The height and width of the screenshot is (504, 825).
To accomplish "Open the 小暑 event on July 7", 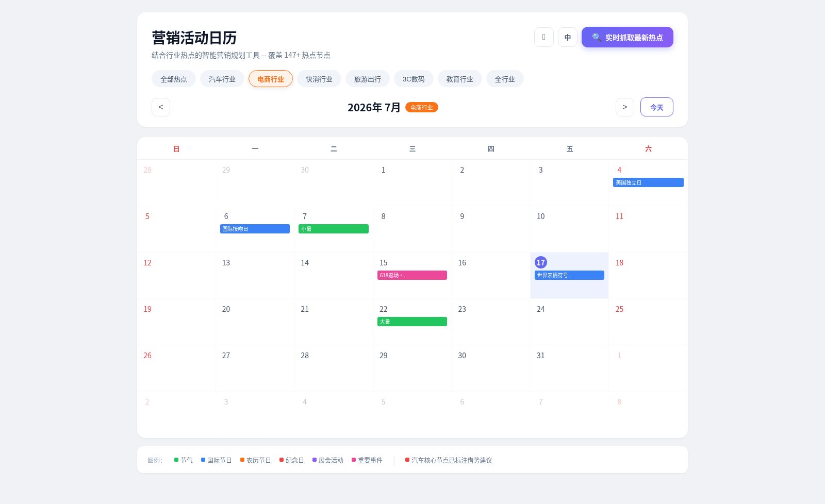I will click(x=334, y=229).
